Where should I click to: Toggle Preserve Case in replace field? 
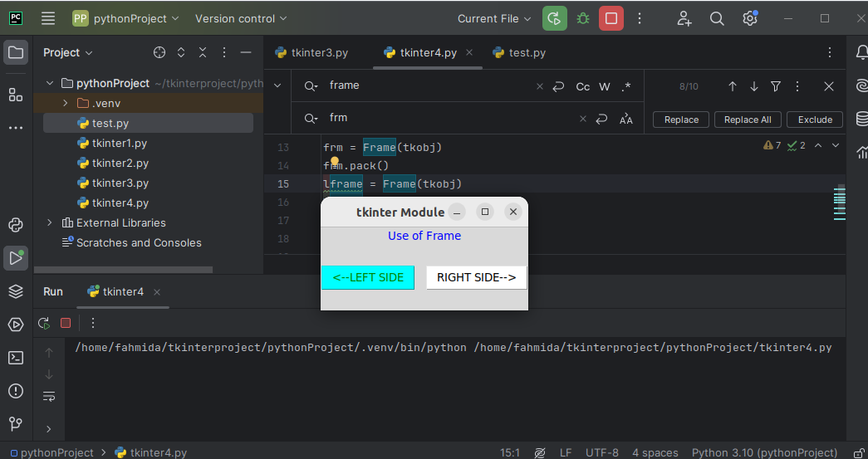click(626, 119)
